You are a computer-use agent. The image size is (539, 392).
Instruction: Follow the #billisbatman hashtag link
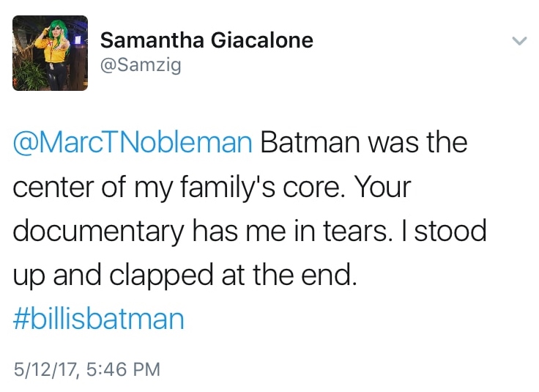click(x=98, y=319)
